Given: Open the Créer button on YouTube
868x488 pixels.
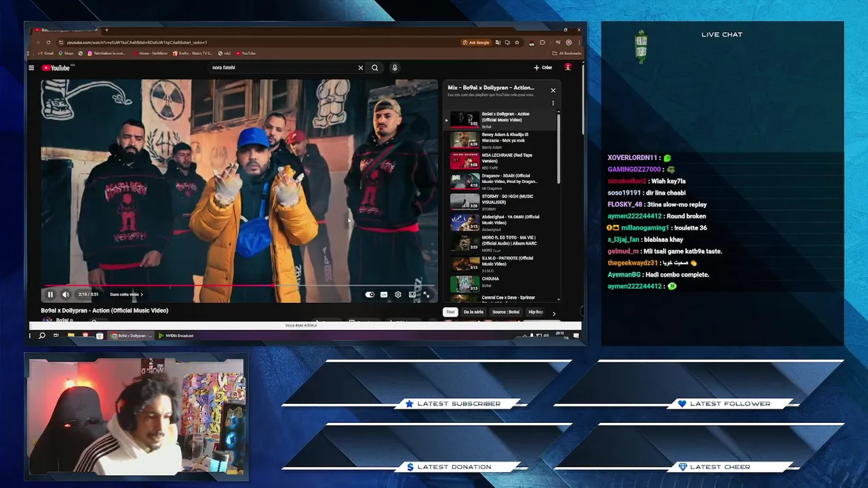Looking at the screenshot, I should tap(543, 68).
